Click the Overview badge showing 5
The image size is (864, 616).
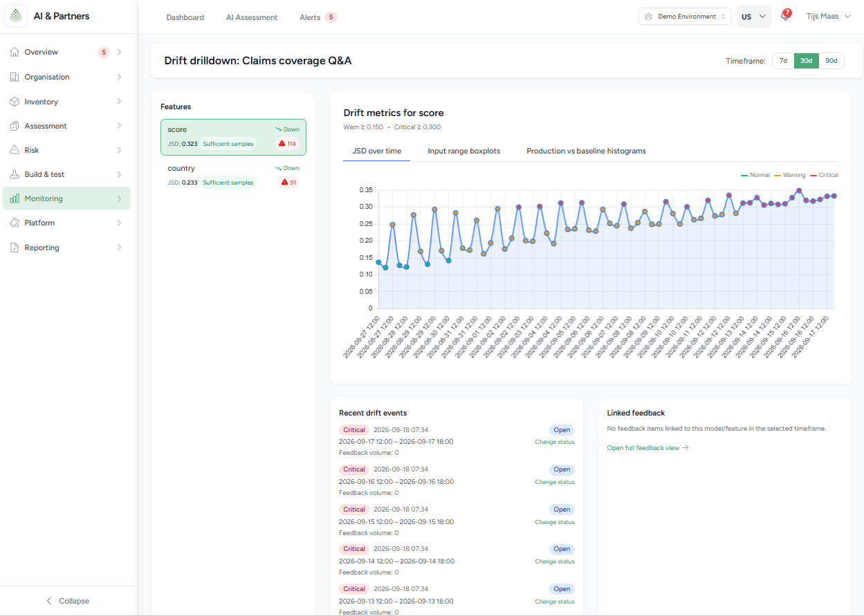104,52
